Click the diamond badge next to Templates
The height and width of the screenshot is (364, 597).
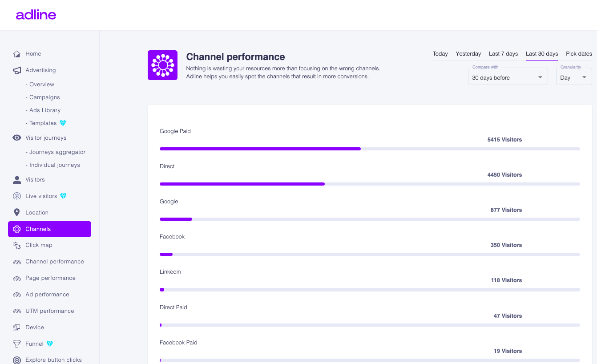coord(63,123)
